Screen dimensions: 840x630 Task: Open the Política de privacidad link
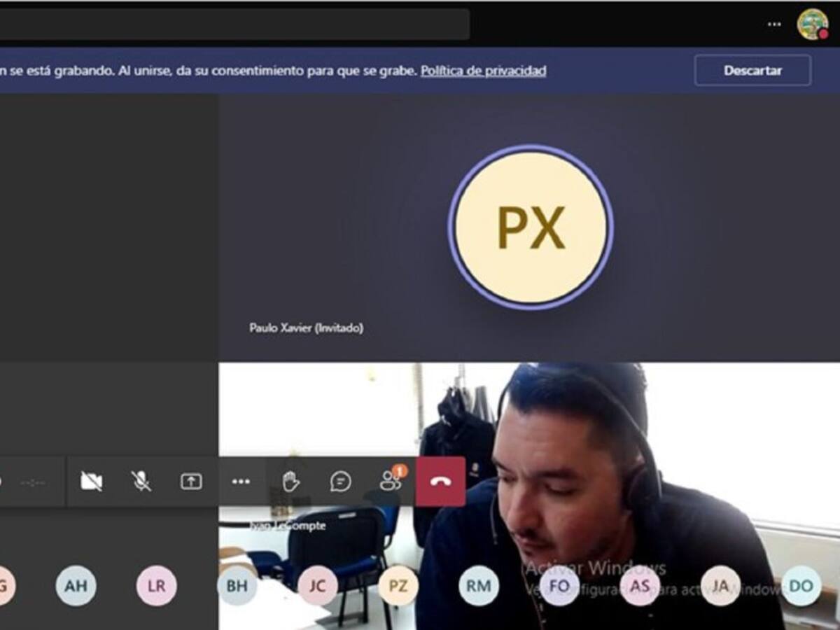click(x=483, y=71)
